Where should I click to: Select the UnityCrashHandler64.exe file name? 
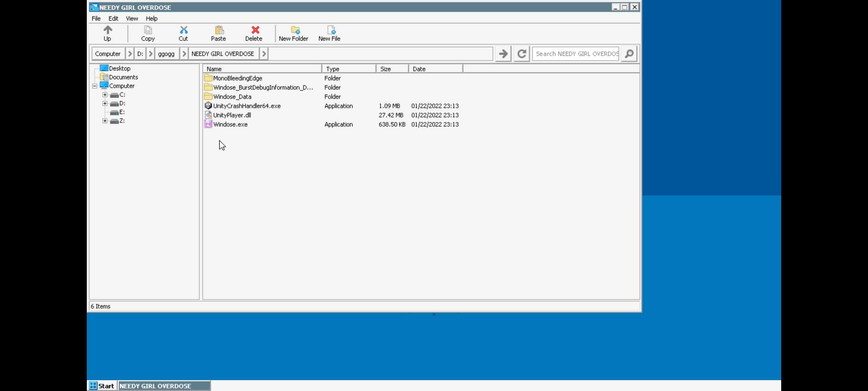[247, 106]
